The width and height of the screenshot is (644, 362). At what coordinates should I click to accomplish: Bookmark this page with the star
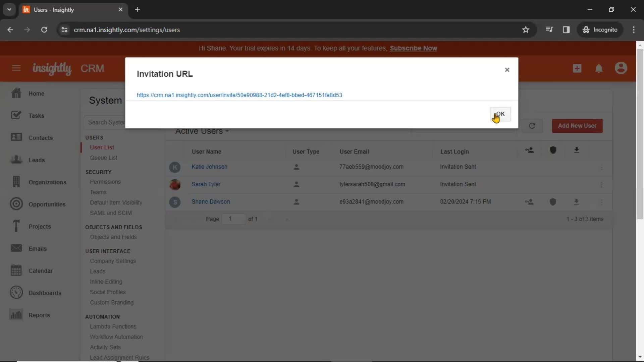(x=526, y=30)
